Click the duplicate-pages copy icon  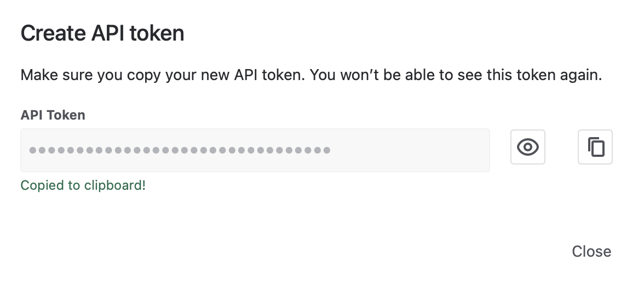[595, 147]
